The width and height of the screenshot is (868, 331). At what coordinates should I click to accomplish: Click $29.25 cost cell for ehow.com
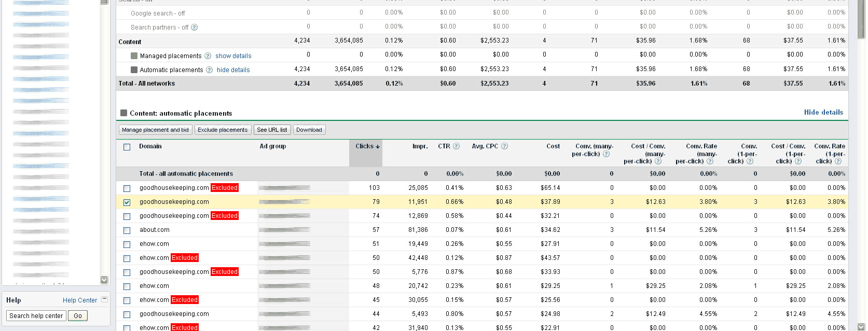pyautogui.click(x=550, y=286)
